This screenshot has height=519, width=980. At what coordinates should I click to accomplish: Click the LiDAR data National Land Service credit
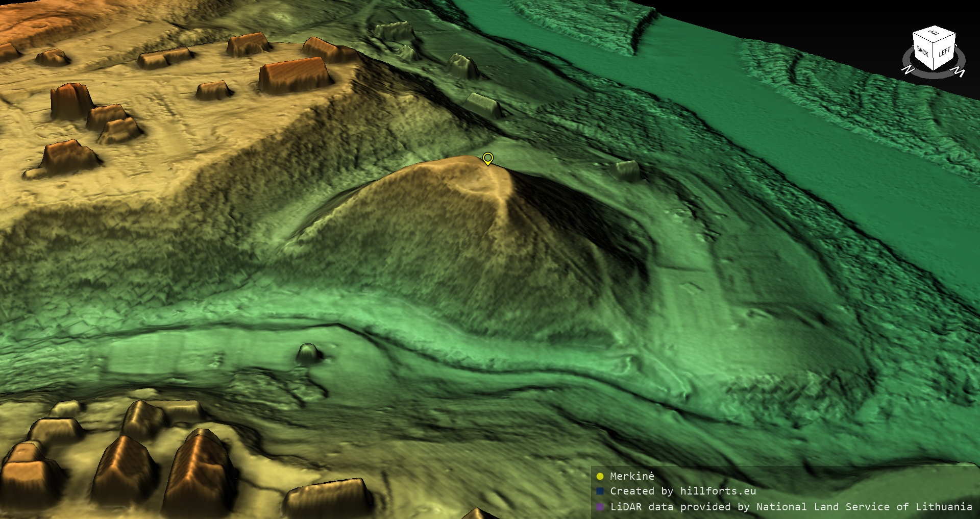791,507
